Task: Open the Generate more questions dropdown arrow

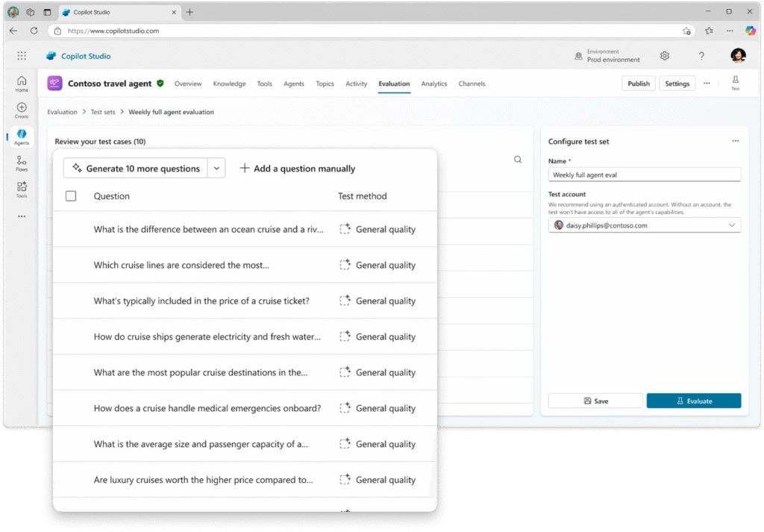Action: 216,168
